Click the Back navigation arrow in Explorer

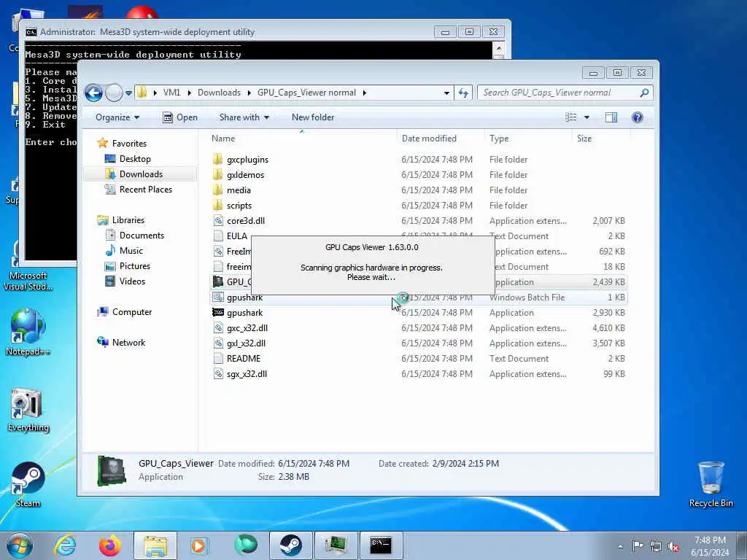(x=94, y=93)
